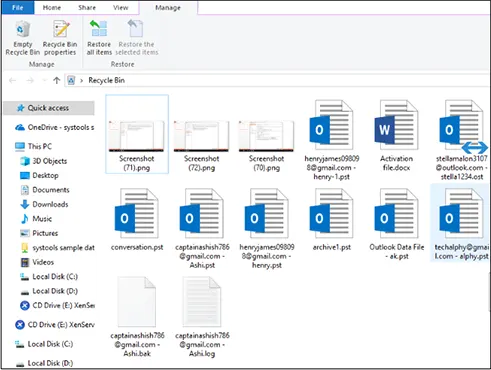491x370 pixels.
Task: Open Recycle Bin properties
Action: coord(60,38)
